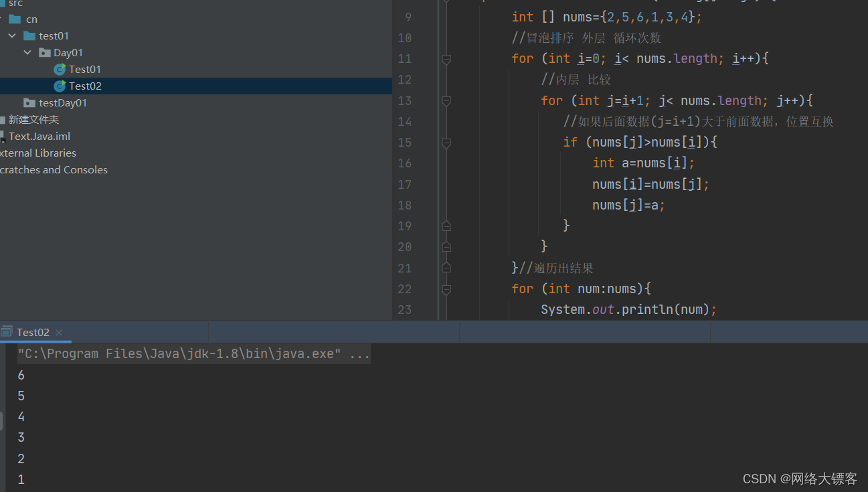Click the 'nums[i]=nums[j];' statement

[x=650, y=185]
